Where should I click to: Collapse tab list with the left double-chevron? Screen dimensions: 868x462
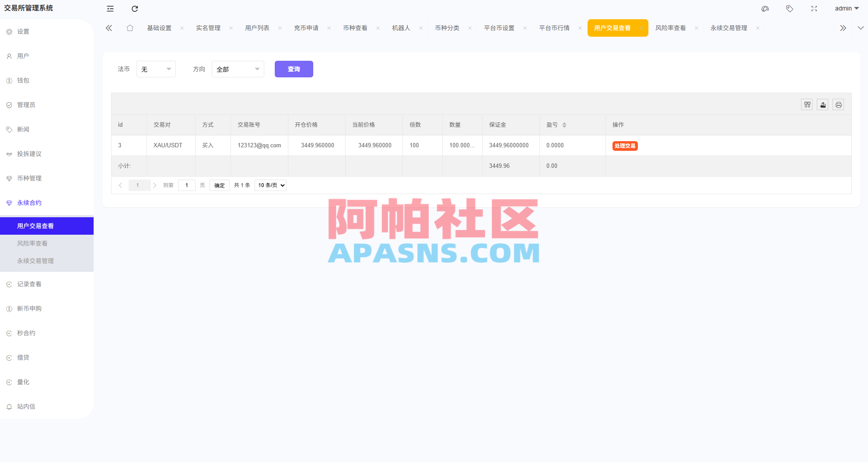pyautogui.click(x=108, y=28)
